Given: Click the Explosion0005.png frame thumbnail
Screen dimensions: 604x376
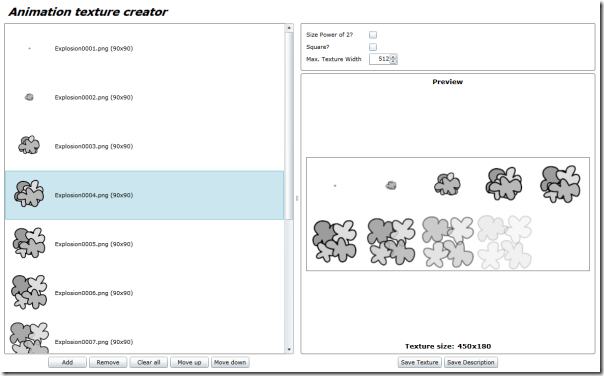Looking at the screenshot, I should [29, 243].
